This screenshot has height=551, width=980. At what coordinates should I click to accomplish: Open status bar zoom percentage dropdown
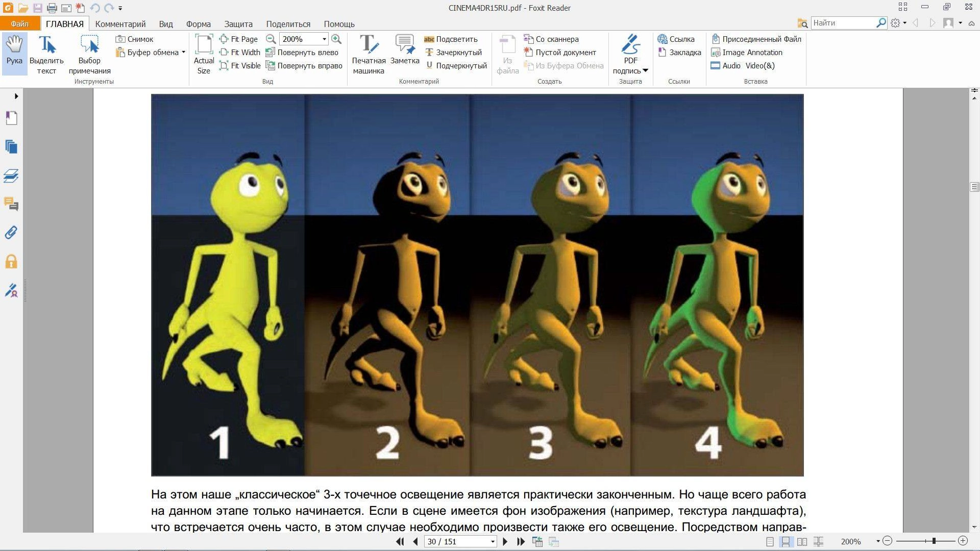878,541
